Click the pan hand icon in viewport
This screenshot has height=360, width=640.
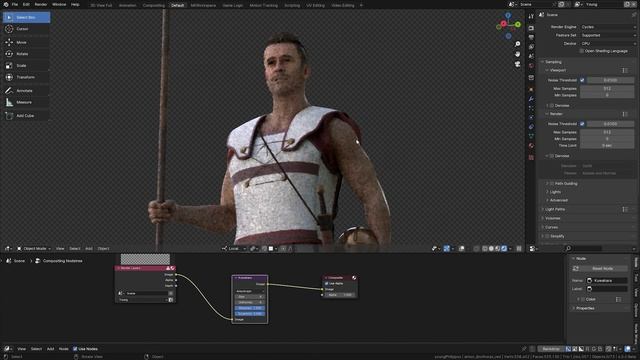point(518,54)
